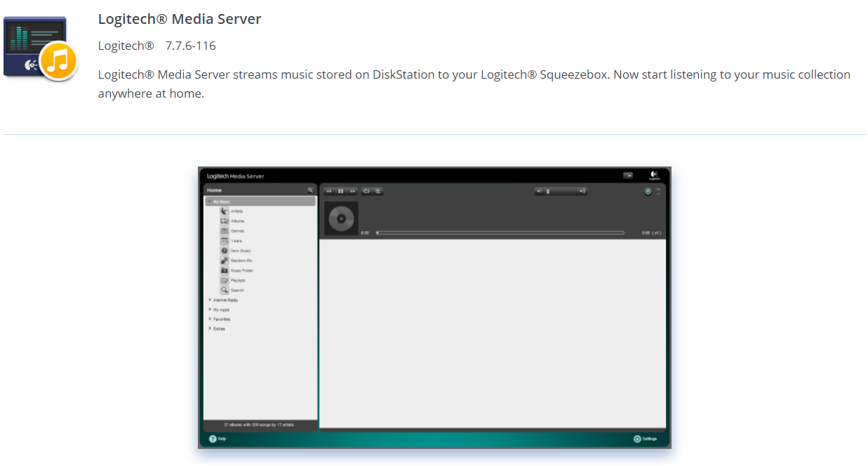Expand the Internet Radio tree node
The image size is (868, 465).
(210, 300)
